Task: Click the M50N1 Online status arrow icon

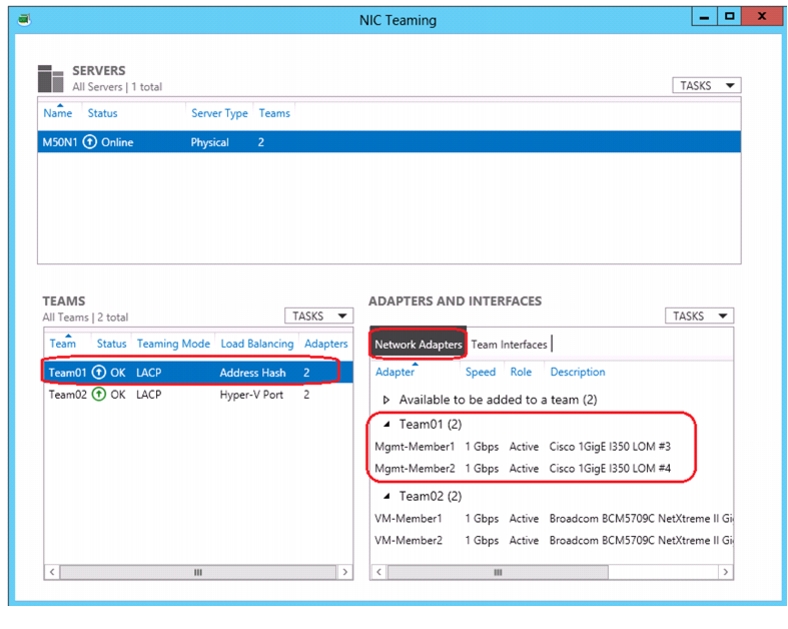Action: click(x=90, y=142)
